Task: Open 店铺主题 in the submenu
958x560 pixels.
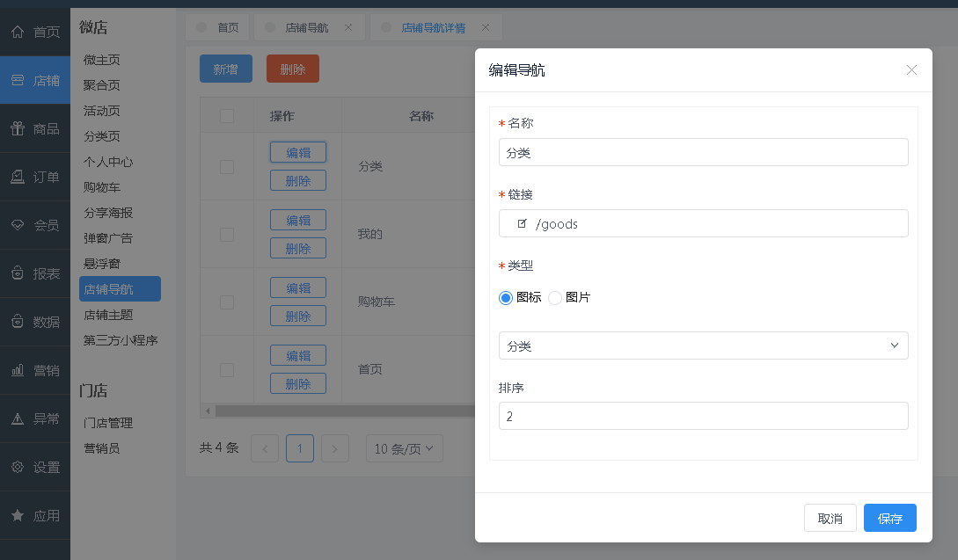Action: [x=108, y=315]
